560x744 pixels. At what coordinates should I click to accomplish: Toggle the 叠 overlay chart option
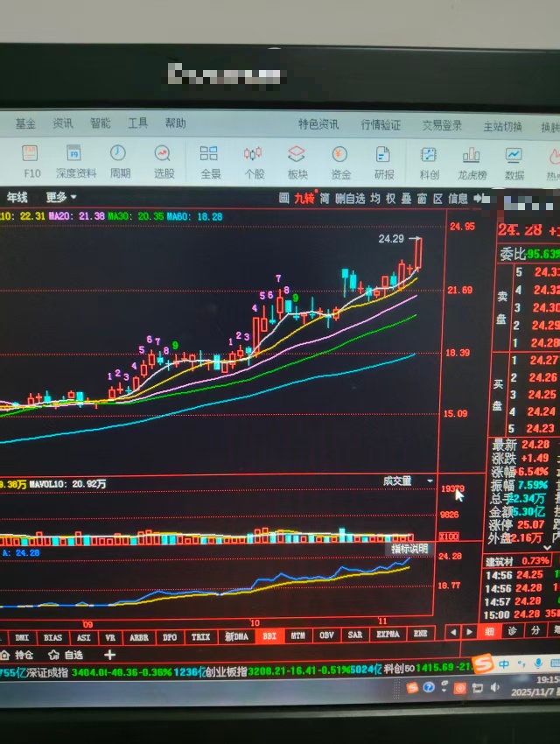coord(406,198)
